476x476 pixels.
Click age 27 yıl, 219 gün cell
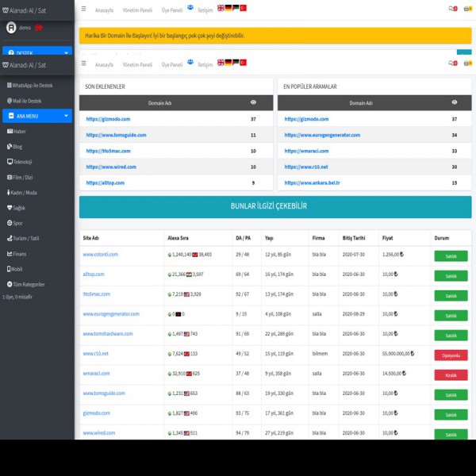[x=279, y=432]
